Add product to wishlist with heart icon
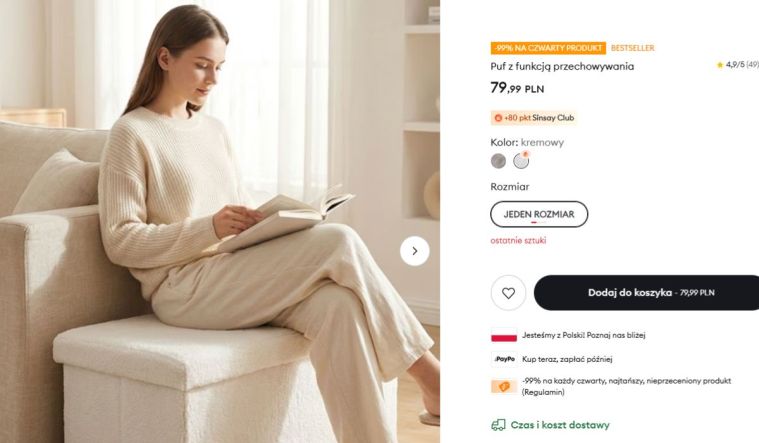759x443 pixels. [x=508, y=293]
